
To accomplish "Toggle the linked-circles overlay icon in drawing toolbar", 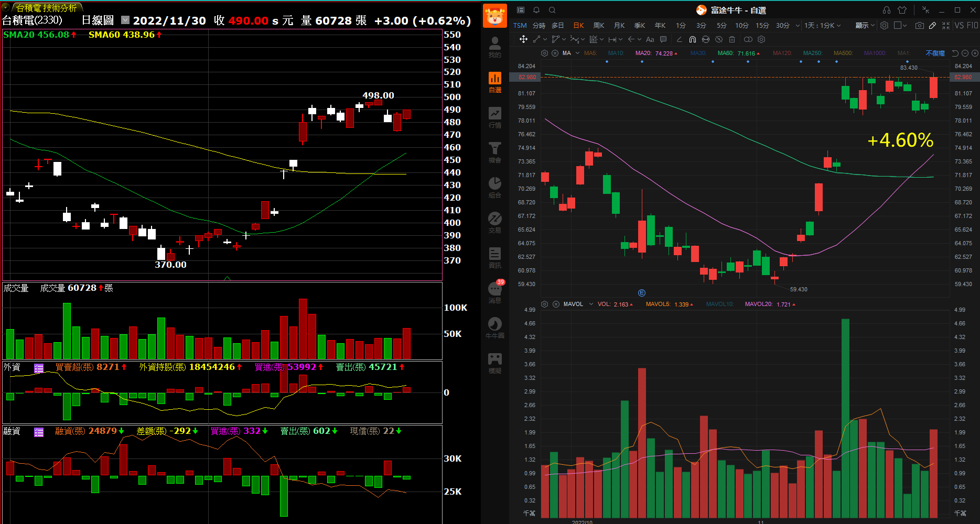I will 748,39.
